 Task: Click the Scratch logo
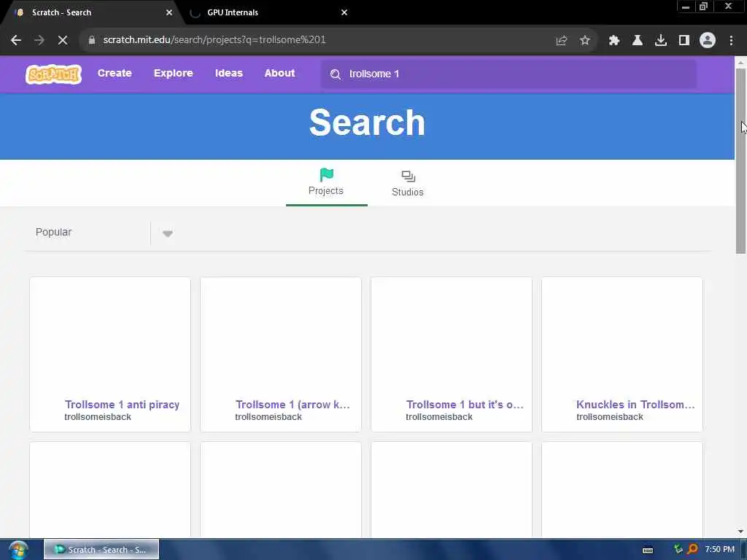53,74
